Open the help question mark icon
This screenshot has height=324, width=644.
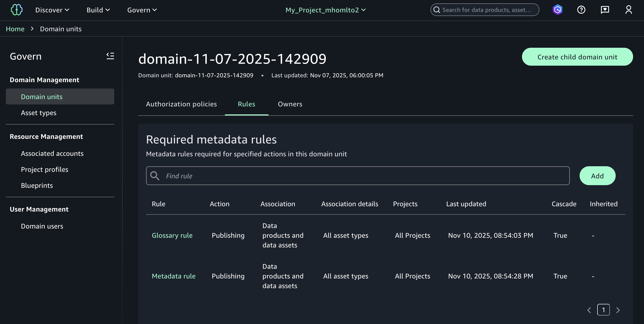pyautogui.click(x=581, y=10)
